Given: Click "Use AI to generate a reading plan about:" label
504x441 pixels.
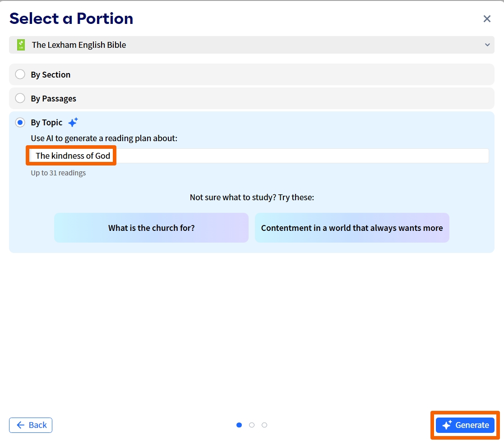Looking at the screenshot, I should tap(104, 138).
